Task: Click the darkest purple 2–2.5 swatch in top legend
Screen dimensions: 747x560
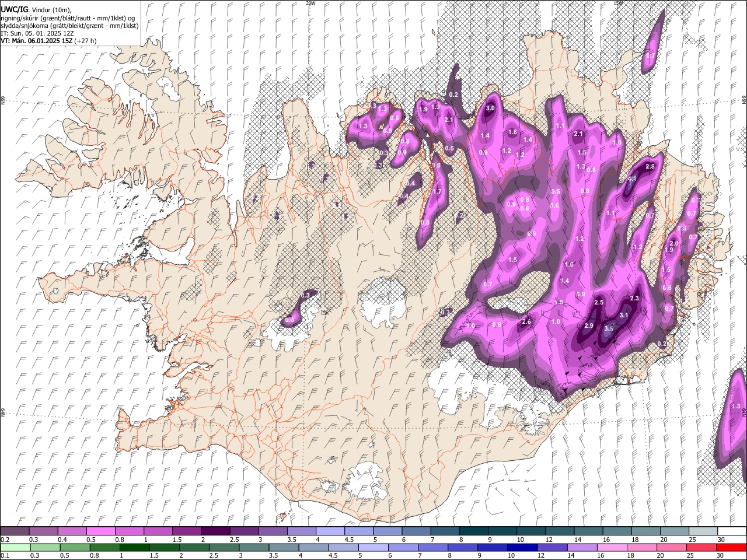Action: 215,531
